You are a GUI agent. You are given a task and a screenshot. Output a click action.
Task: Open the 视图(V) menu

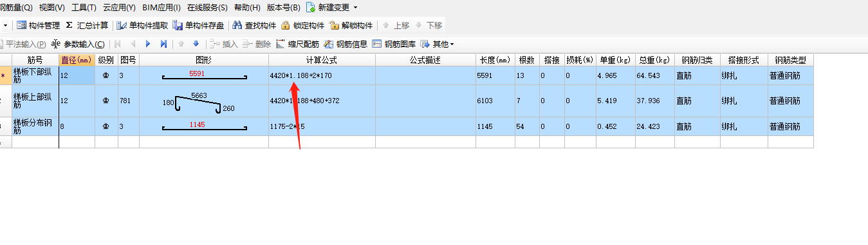[x=52, y=8]
